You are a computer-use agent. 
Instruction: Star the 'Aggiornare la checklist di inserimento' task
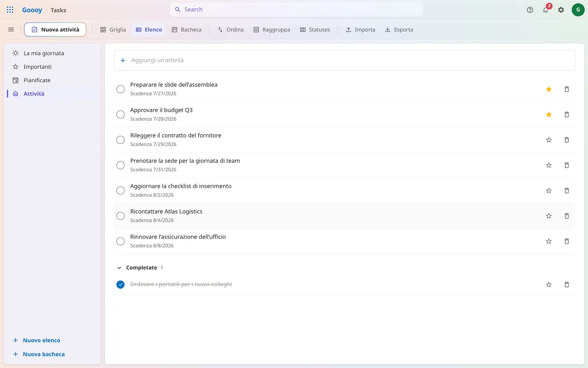click(549, 191)
